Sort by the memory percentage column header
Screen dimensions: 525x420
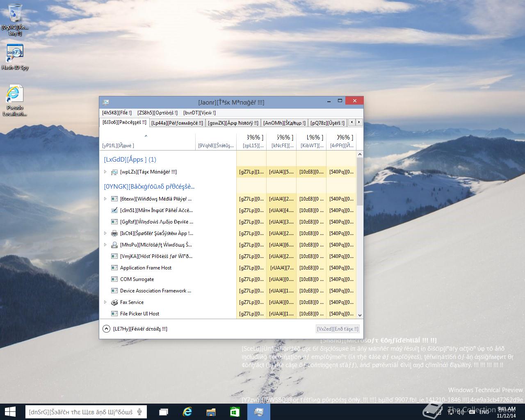click(x=281, y=142)
